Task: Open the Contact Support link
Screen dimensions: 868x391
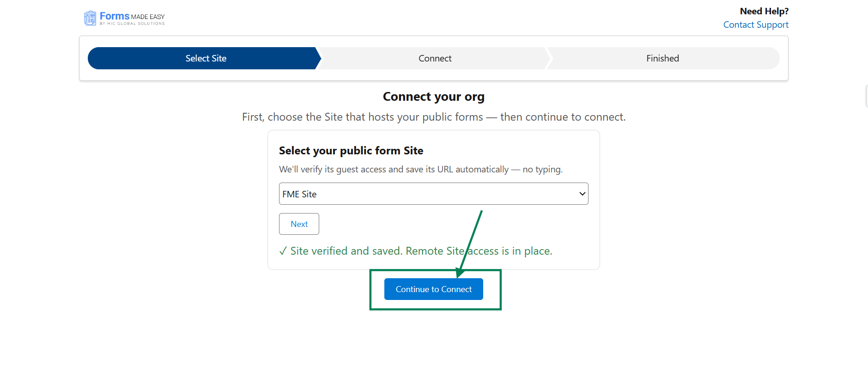Action: click(x=756, y=25)
